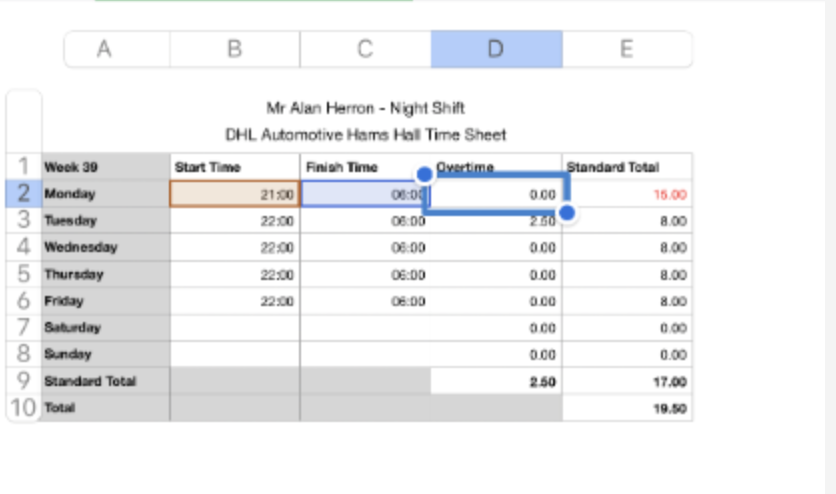The image size is (836, 494).
Task: Select the 'Saturday' cell
Action: (106, 328)
